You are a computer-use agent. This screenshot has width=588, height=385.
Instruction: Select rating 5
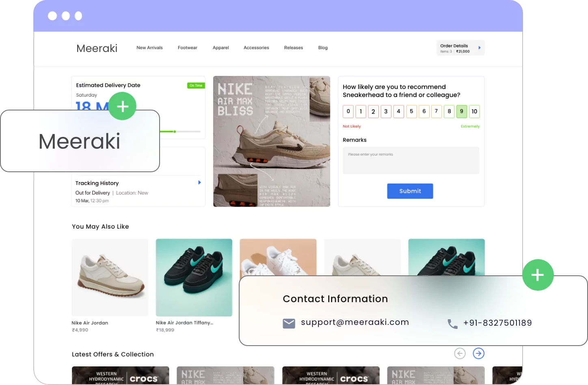(x=411, y=111)
